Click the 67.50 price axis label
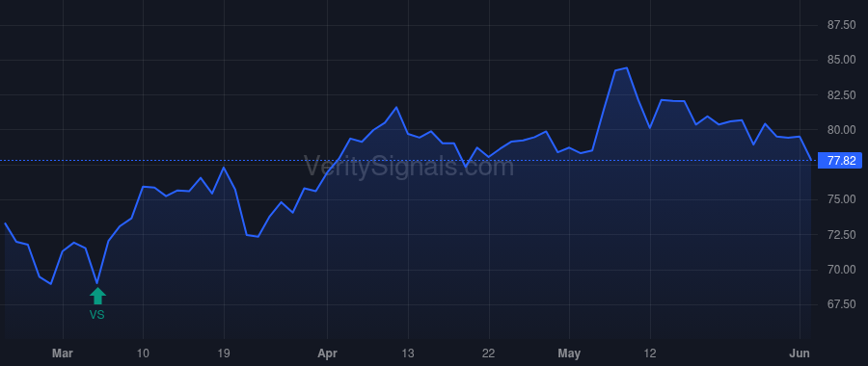 tap(841, 304)
